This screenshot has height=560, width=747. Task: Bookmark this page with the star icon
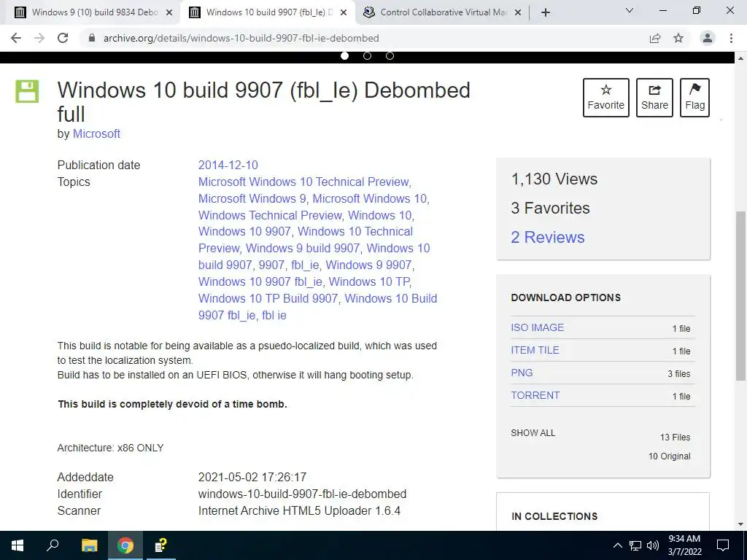pyautogui.click(x=678, y=38)
